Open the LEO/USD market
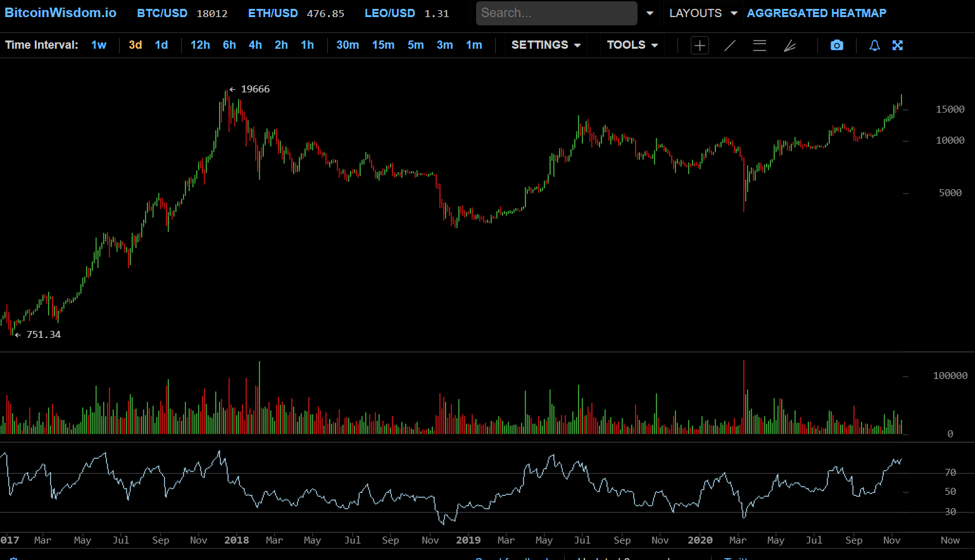The width and height of the screenshot is (975, 560). tap(390, 13)
